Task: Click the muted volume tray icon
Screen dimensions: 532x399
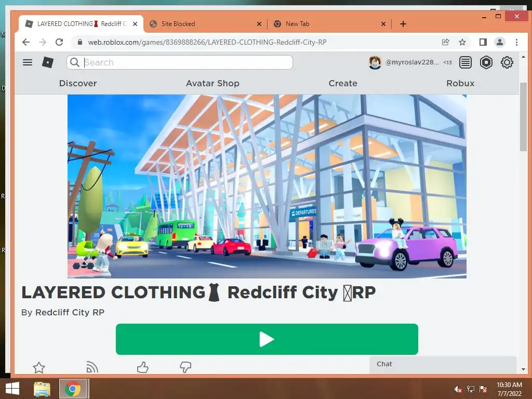Action: pyautogui.click(x=458, y=389)
